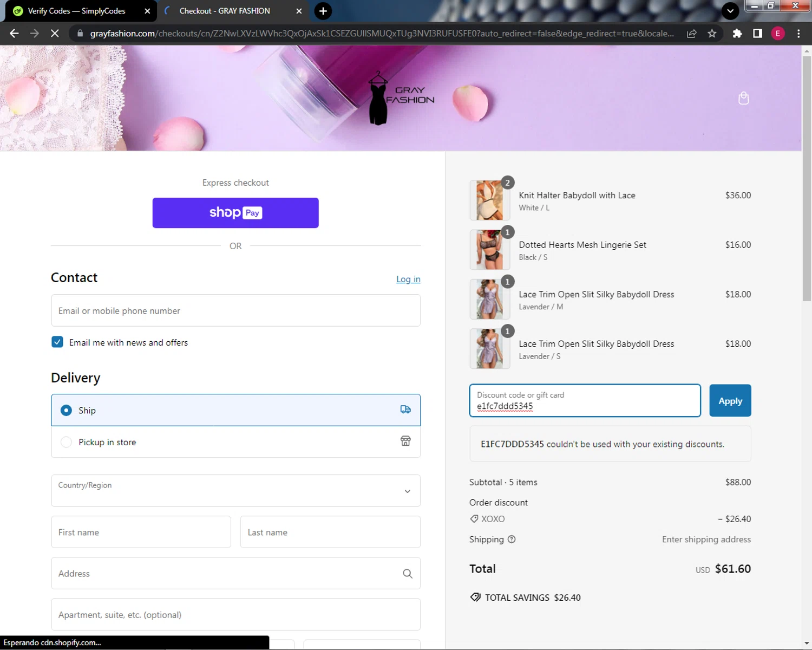This screenshot has width=812, height=650.
Task: Click the site security lock icon
Action: (80, 34)
